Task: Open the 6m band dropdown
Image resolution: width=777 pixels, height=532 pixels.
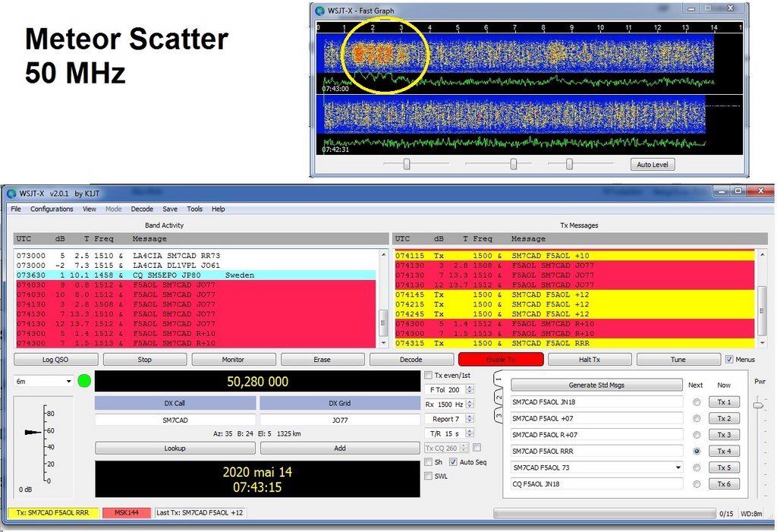Action: (x=43, y=381)
